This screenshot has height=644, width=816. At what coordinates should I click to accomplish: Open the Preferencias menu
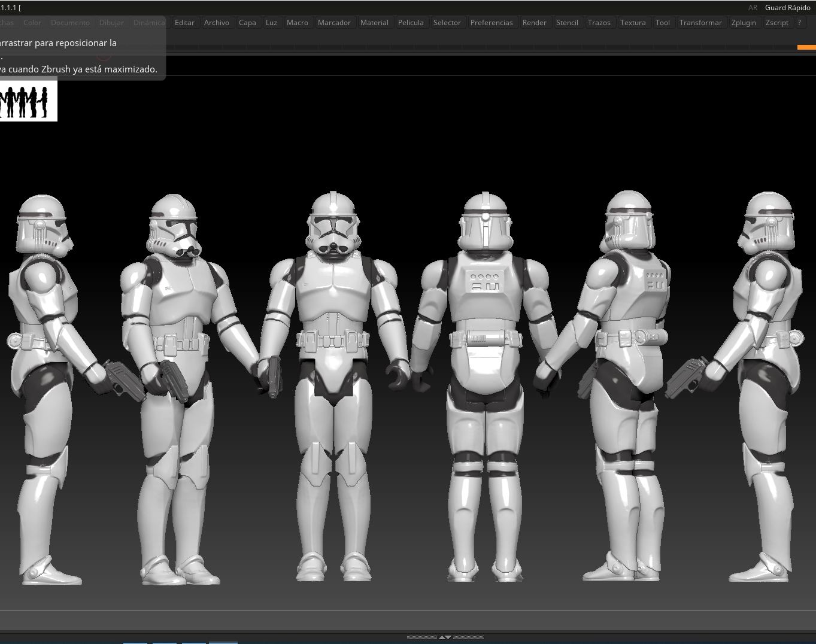(491, 23)
